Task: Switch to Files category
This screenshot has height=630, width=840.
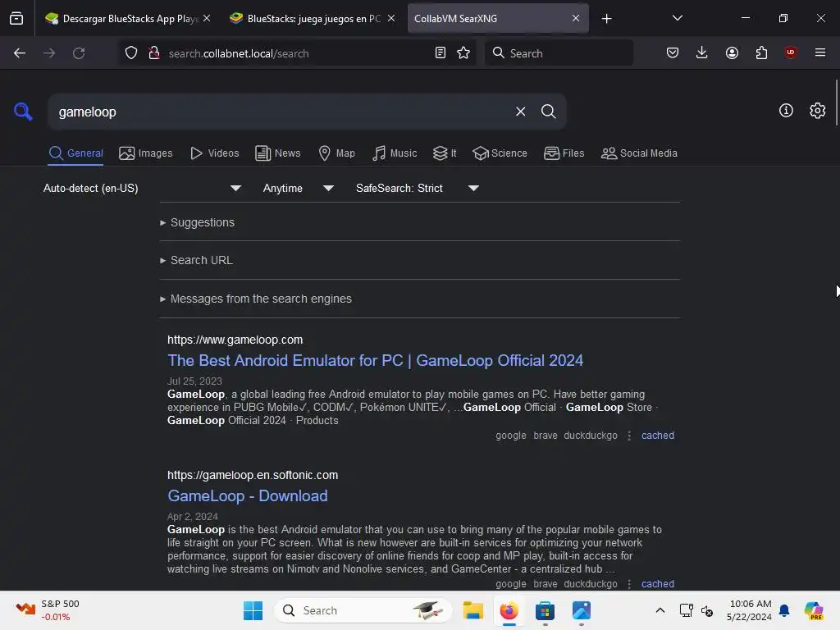Action: pos(564,153)
